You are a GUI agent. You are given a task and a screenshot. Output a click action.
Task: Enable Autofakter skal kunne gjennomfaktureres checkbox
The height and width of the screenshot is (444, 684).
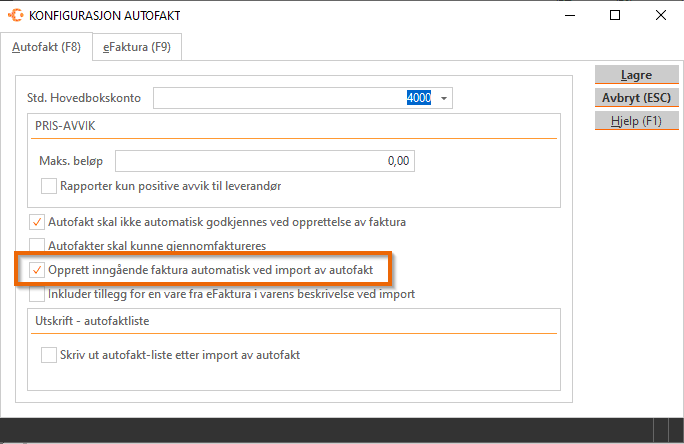click(37, 246)
